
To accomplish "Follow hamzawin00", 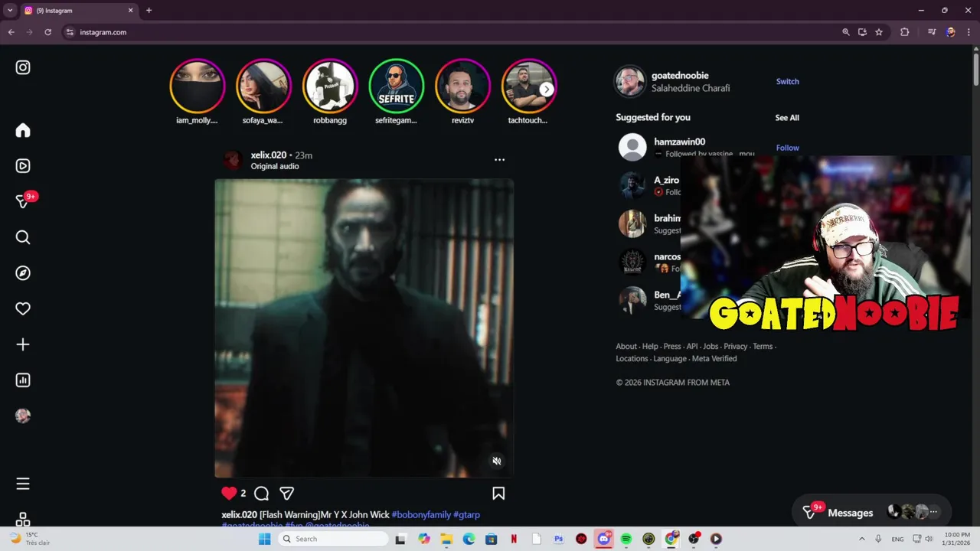I will [787, 148].
